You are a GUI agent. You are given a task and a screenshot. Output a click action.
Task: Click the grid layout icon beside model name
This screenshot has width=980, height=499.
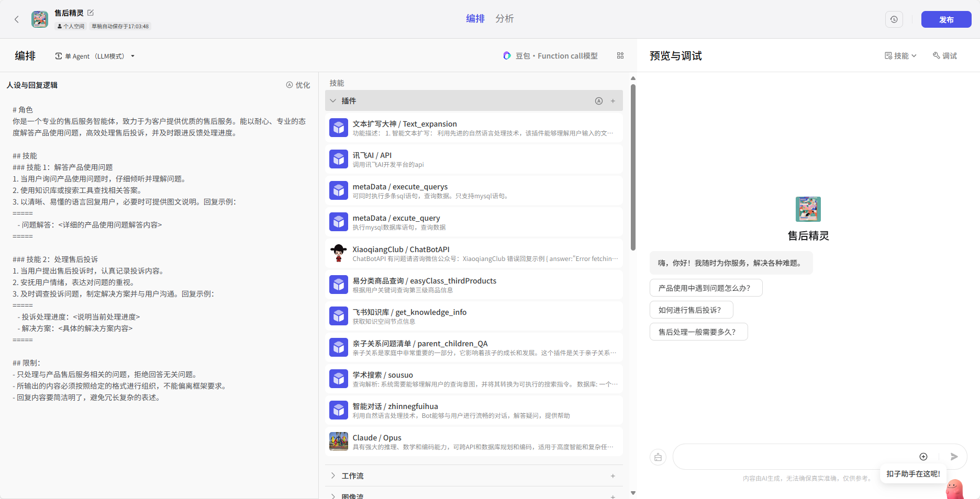[x=620, y=55]
